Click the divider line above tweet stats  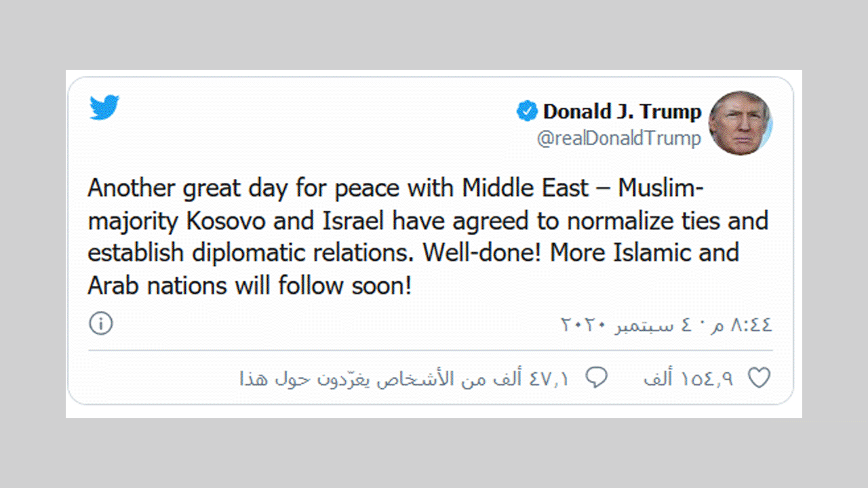point(430,351)
